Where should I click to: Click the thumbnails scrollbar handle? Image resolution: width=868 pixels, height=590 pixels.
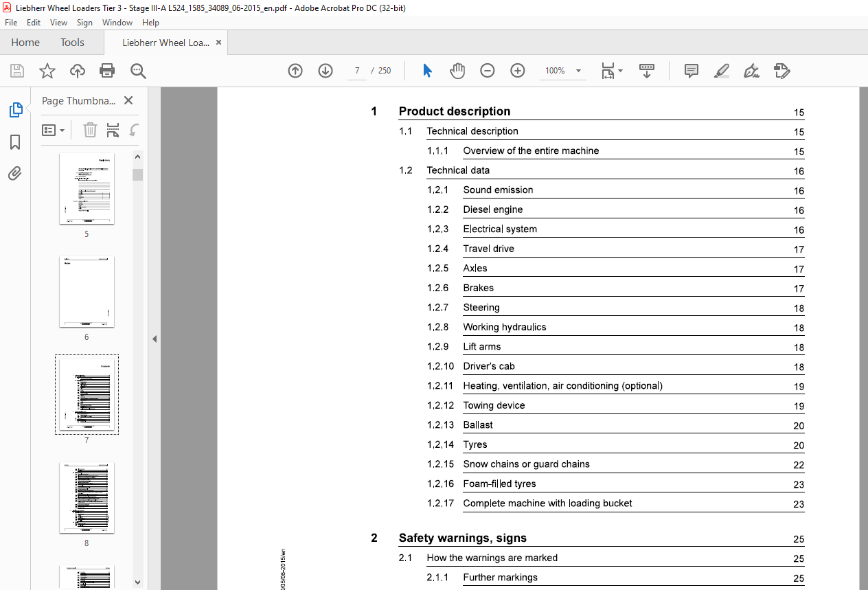pos(137,174)
